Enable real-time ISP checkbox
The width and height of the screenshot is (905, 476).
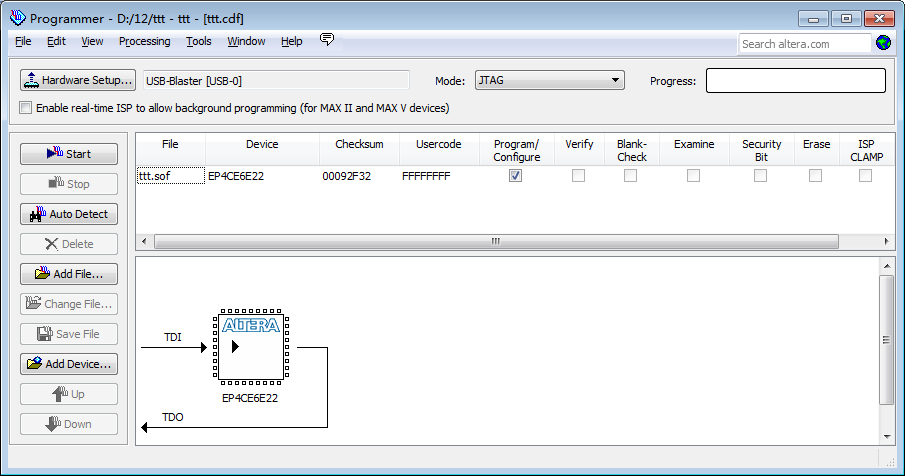pyautogui.click(x=25, y=108)
